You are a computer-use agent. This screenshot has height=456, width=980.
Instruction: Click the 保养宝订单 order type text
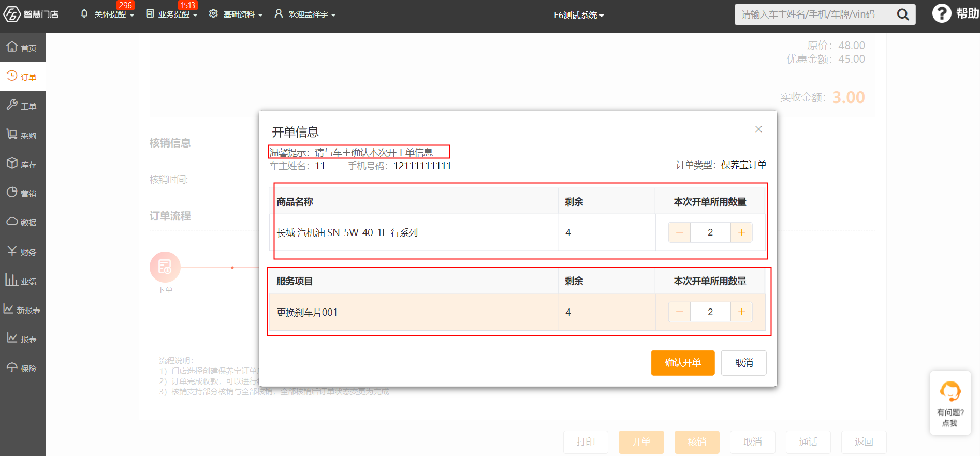point(743,165)
